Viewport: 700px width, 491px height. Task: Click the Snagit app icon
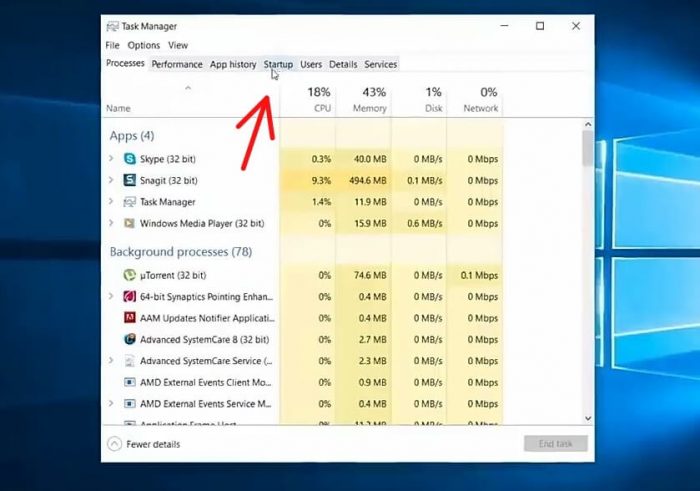(x=129, y=180)
